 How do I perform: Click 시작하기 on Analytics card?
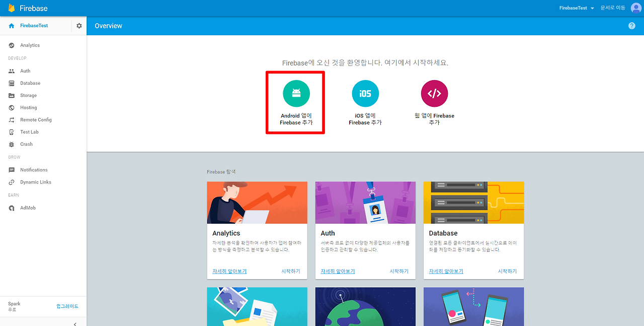click(291, 271)
